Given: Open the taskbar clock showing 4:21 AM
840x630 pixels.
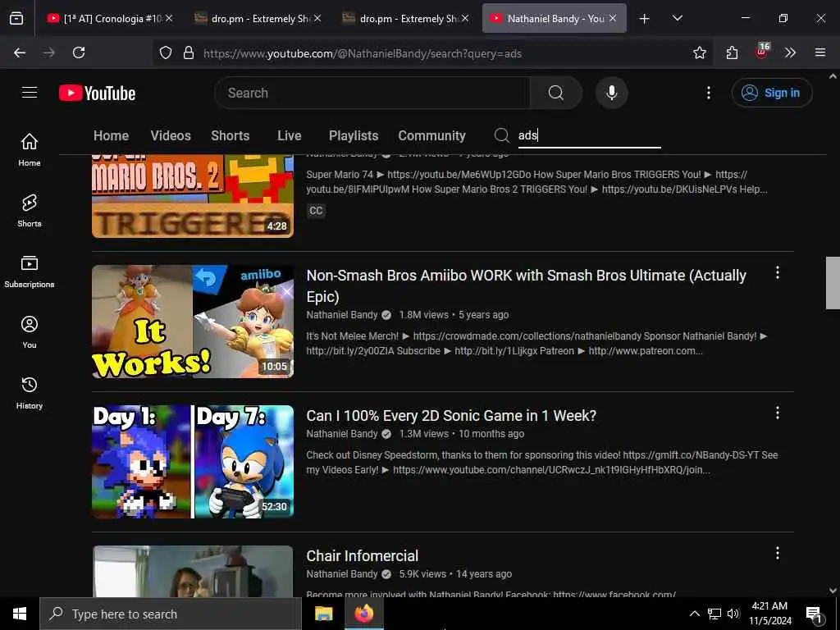Looking at the screenshot, I should click(x=769, y=614).
